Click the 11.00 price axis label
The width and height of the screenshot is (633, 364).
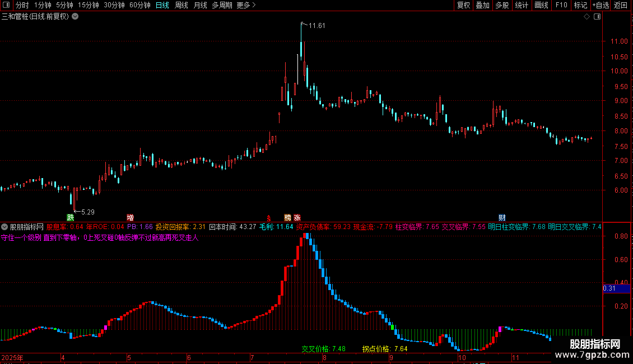click(x=619, y=41)
